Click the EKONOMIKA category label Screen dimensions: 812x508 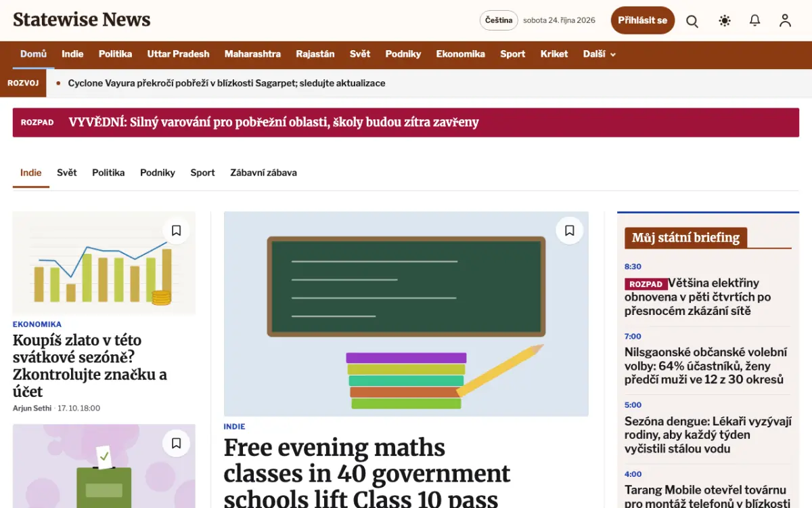click(x=37, y=324)
